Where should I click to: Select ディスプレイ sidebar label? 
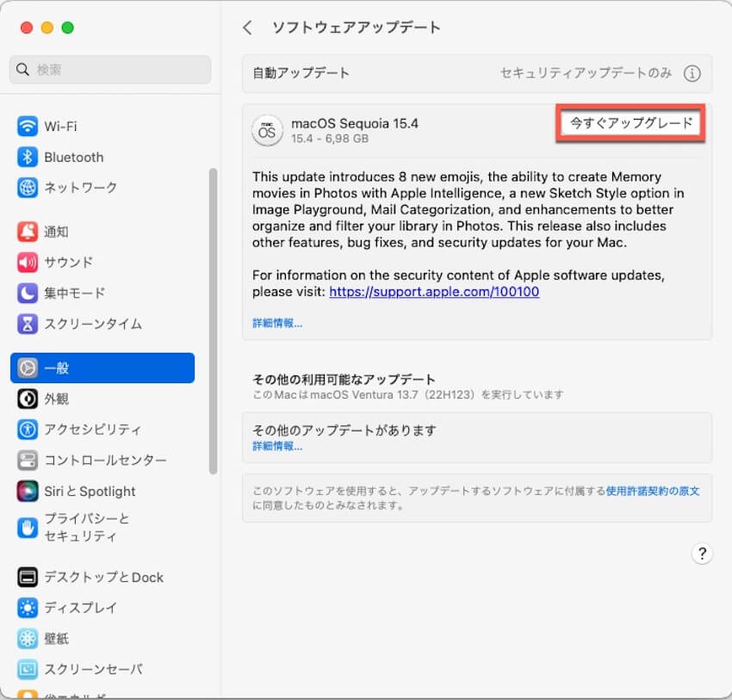click(80, 608)
